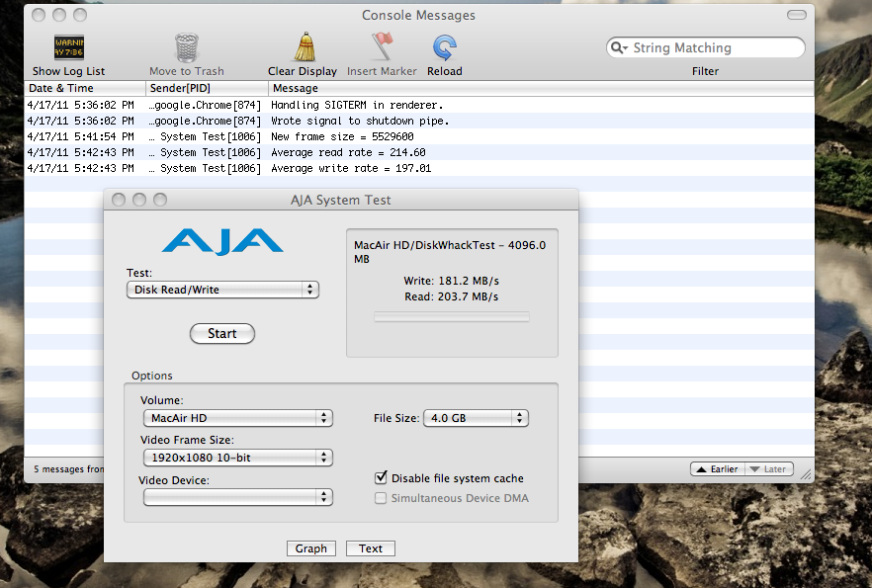This screenshot has width=872, height=588.
Task: Select the Average write rate = 197.01 row
Action: 419,168
